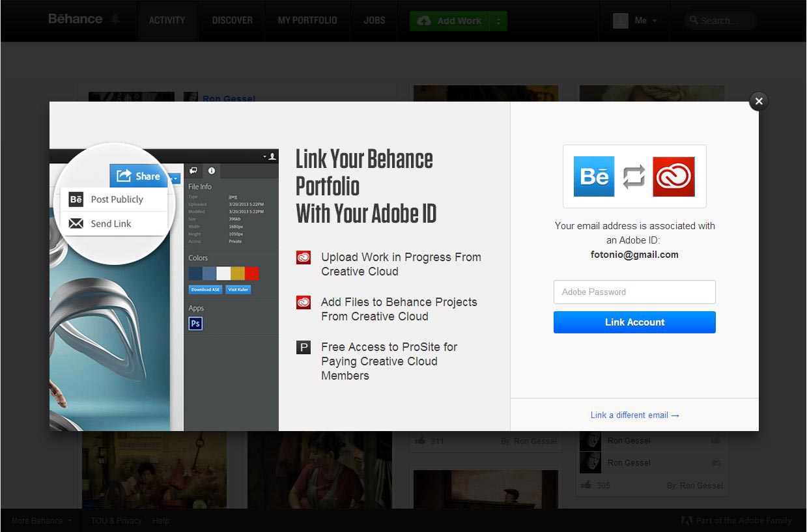The image size is (807, 532).
Task: Click the Download ASE button
Action: [x=205, y=289]
